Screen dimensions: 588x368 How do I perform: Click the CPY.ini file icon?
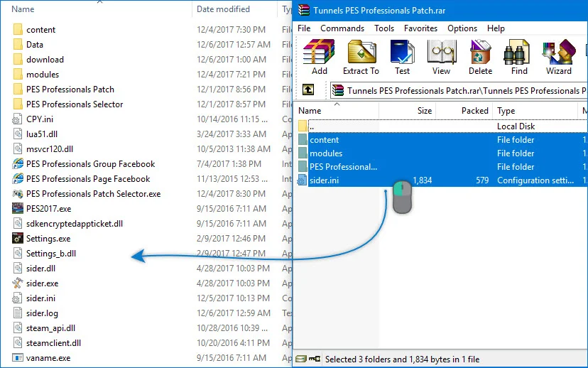(17, 119)
